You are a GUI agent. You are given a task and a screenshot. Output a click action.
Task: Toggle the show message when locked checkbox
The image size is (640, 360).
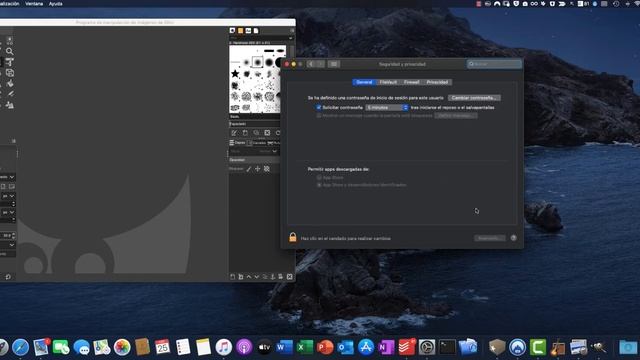coord(319,116)
